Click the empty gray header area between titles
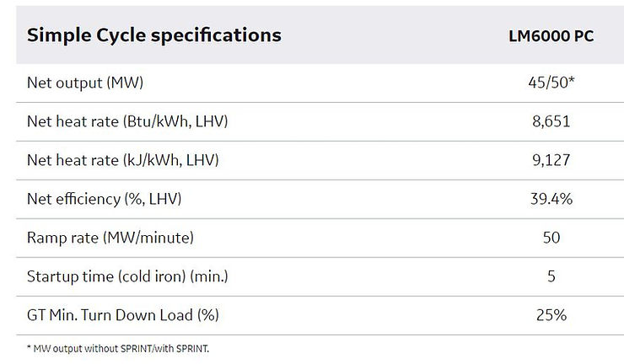Screen dimensions: 624x364 388,36
